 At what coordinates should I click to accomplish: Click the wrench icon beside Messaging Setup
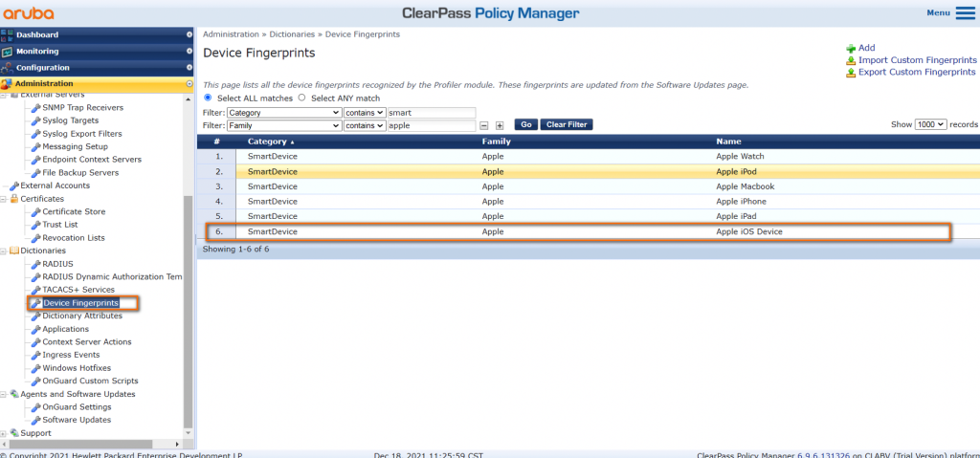pos(36,147)
